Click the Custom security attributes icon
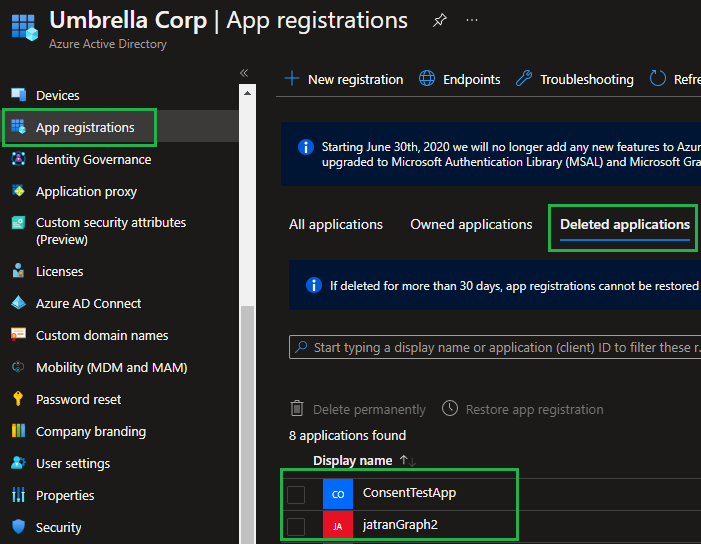The width and height of the screenshot is (701, 544). [x=18, y=222]
